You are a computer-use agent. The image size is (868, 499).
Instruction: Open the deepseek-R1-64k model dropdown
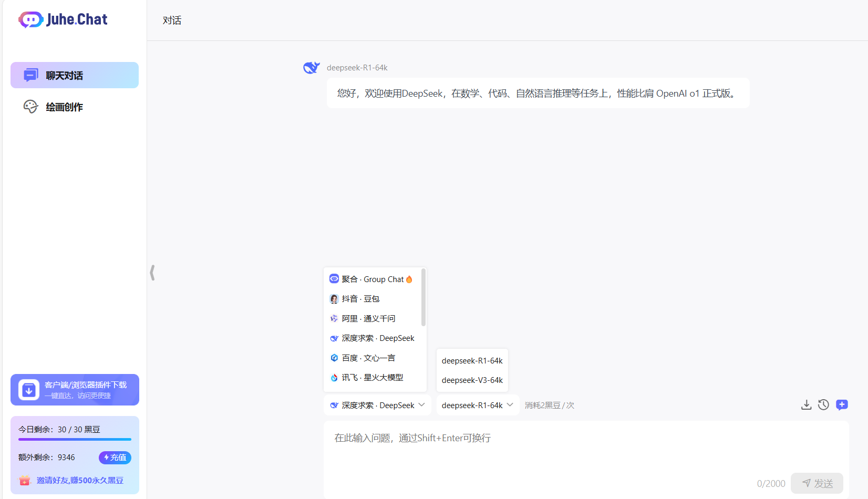478,405
